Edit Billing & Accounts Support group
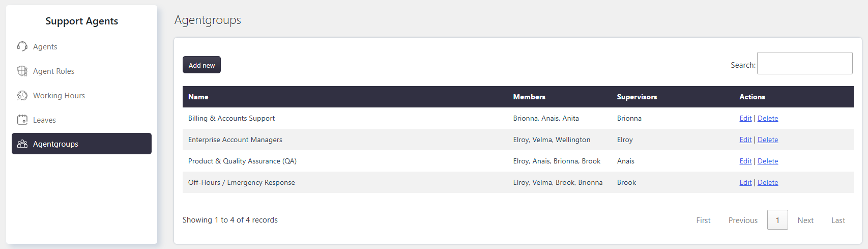The width and height of the screenshot is (868, 249). pyautogui.click(x=745, y=118)
